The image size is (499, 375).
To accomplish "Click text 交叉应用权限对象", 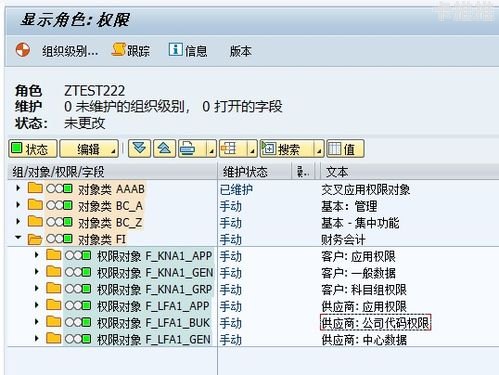I will tap(366, 189).
